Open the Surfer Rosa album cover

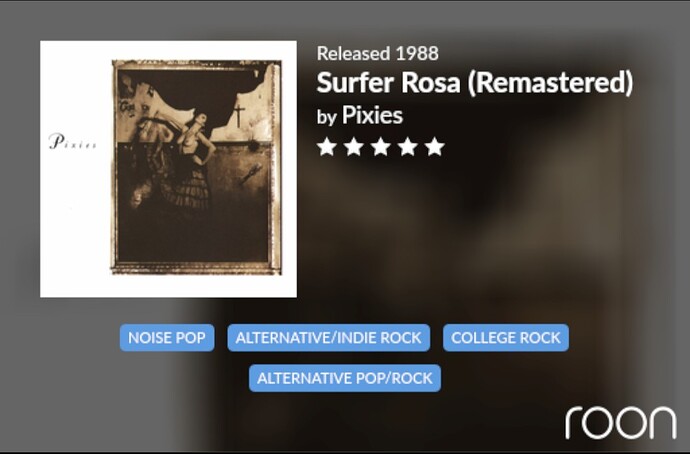(169, 169)
